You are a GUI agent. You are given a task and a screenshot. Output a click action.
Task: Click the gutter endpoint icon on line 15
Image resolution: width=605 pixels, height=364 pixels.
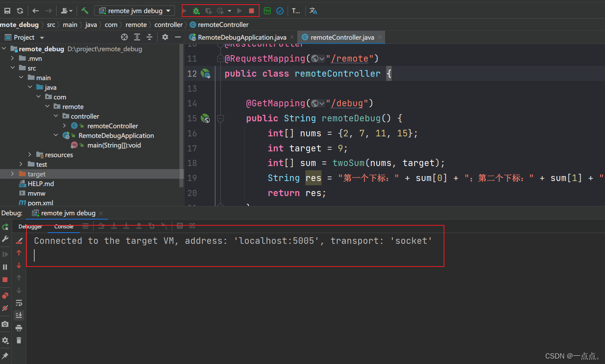pyautogui.click(x=206, y=118)
